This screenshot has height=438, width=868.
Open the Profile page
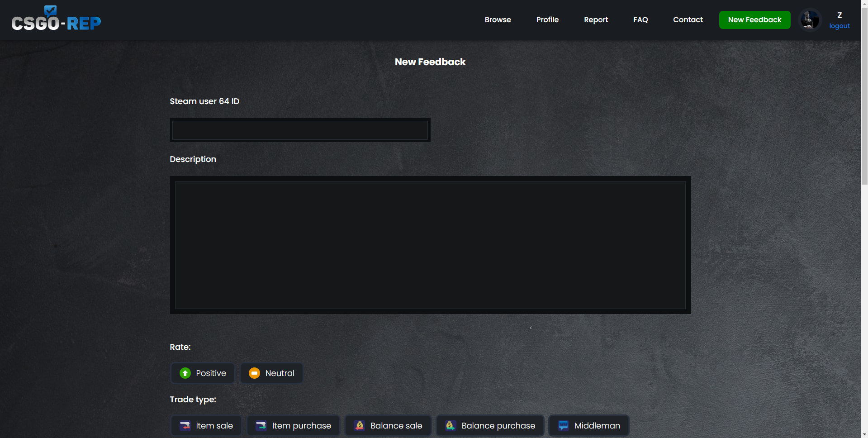[547, 19]
